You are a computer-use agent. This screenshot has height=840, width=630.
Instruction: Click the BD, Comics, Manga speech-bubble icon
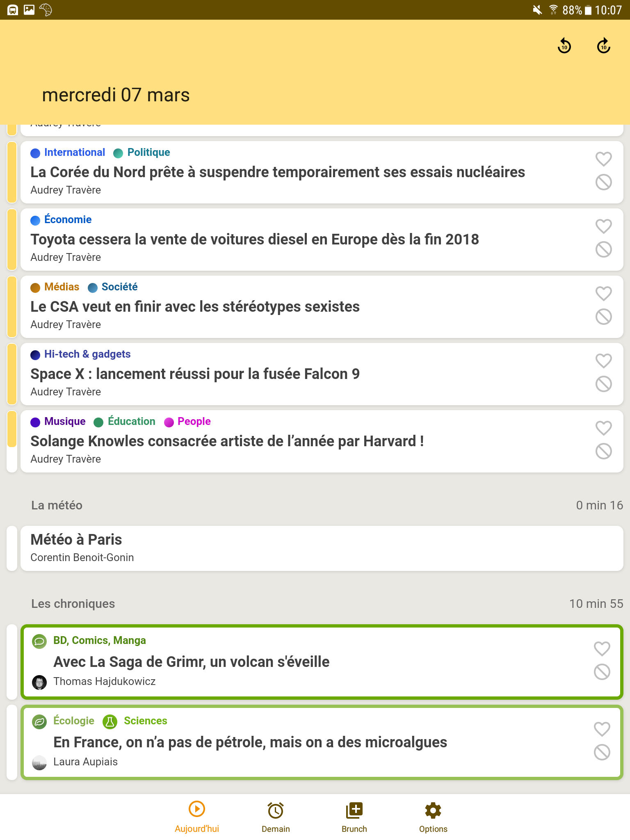pyautogui.click(x=39, y=641)
